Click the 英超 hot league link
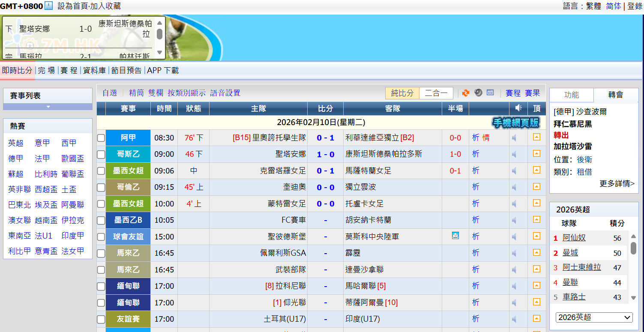Screen dimensions: 644x332 [16, 143]
